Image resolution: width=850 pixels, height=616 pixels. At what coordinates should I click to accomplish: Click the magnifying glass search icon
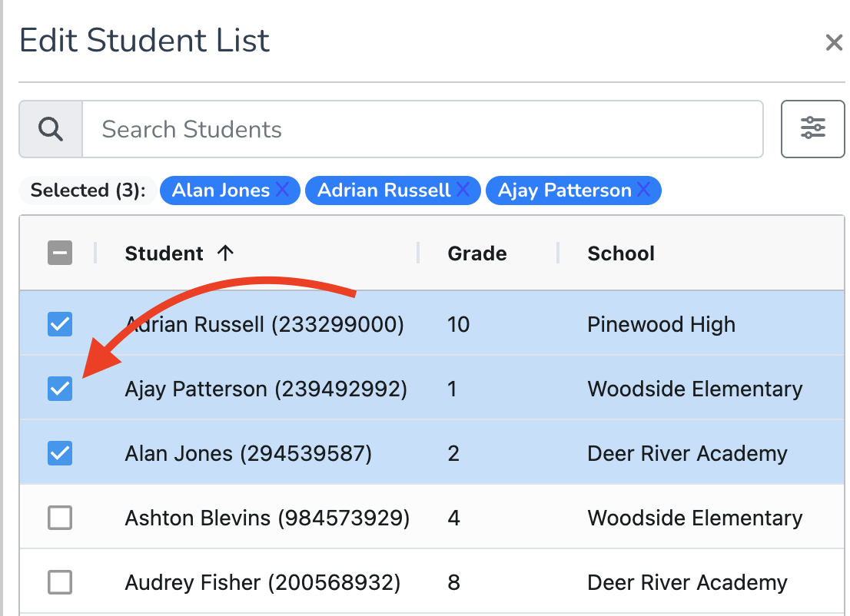[x=51, y=130]
